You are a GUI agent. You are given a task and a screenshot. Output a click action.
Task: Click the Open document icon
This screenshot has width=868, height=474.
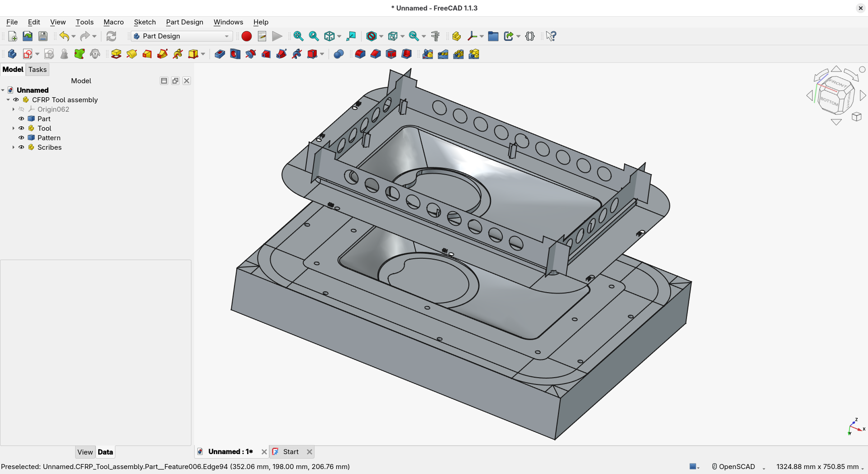coord(28,36)
